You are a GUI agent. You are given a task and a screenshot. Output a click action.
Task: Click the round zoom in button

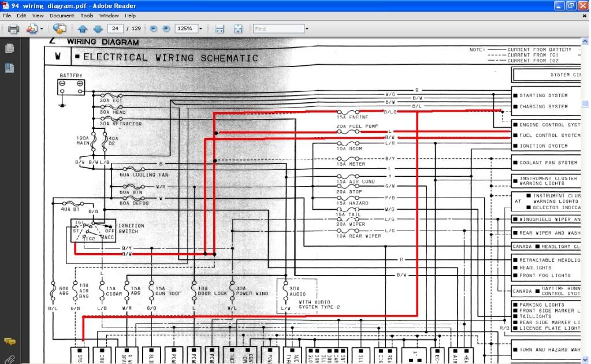coord(166,29)
